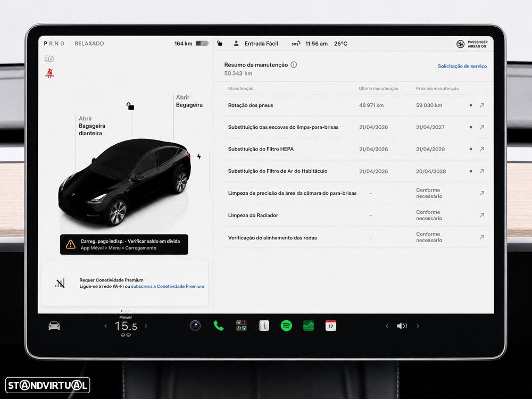The image size is (532, 399).
Task: Tap the unlock icon above the car
Action: pyautogui.click(x=130, y=106)
